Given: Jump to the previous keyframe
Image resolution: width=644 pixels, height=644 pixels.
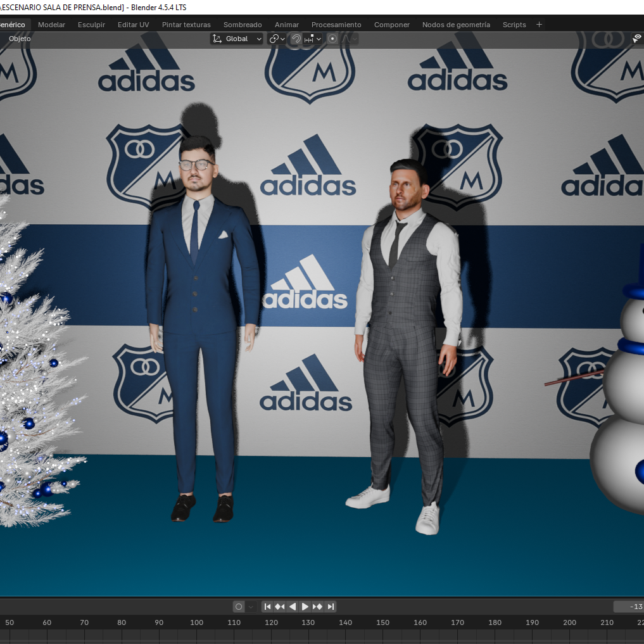Looking at the screenshot, I should point(280,607).
